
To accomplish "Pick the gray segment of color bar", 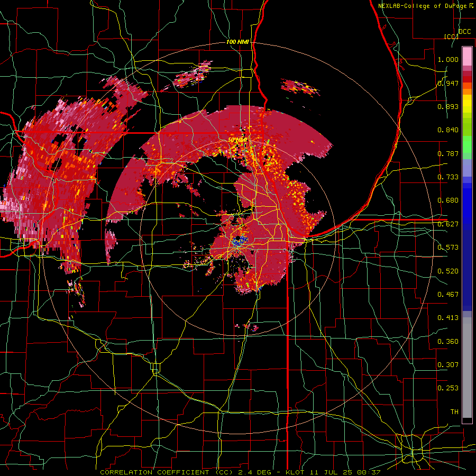I will pos(467,368).
